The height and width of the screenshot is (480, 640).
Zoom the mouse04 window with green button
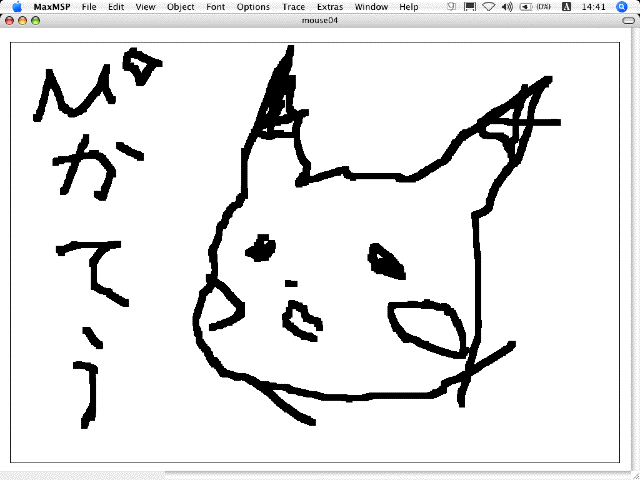tap(36, 20)
